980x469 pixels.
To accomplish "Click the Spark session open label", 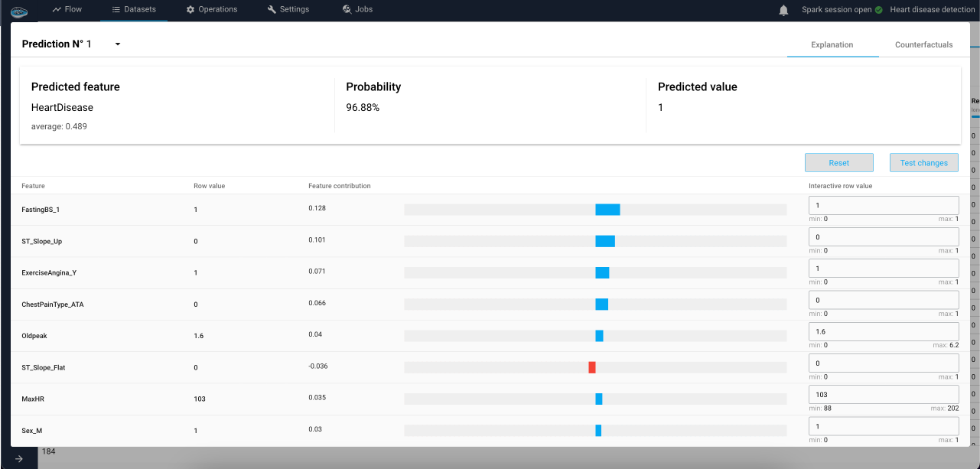I will 836,10.
